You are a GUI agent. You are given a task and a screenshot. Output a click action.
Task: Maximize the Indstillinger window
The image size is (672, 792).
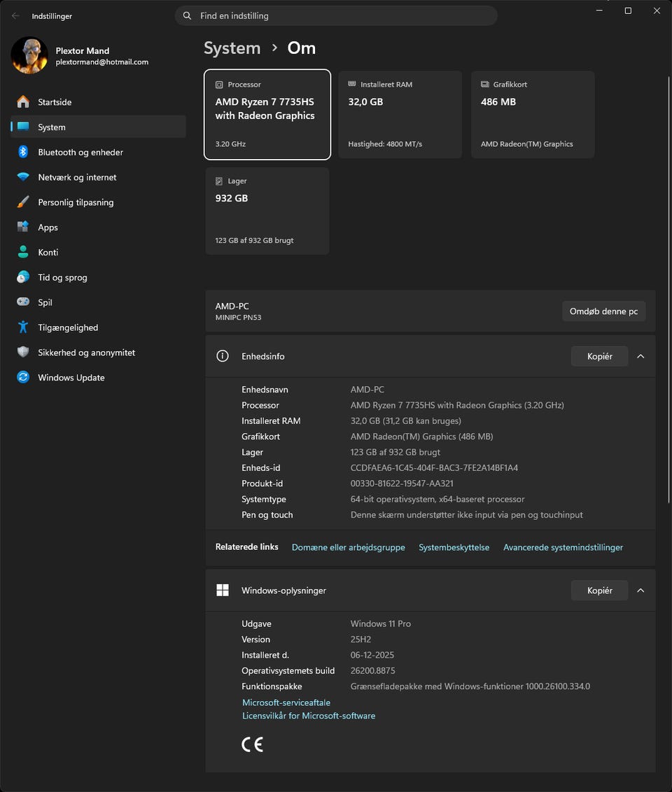coord(628,10)
